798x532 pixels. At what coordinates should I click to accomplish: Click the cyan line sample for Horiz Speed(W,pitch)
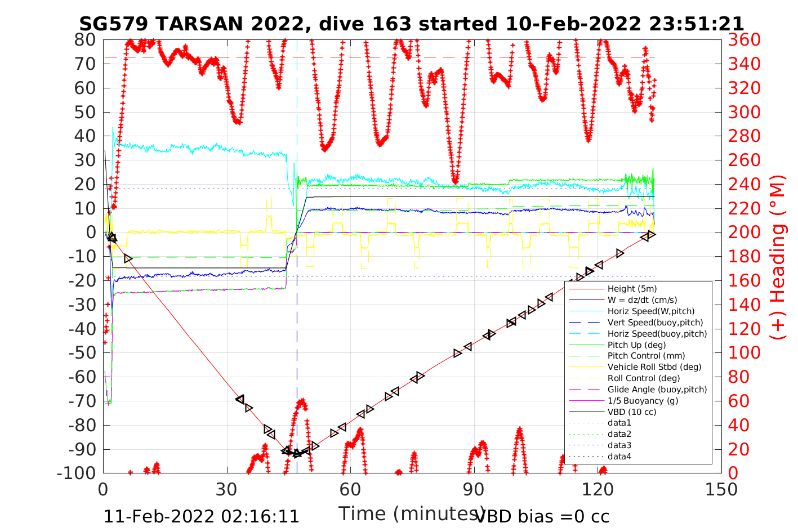(x=586, y=311)
